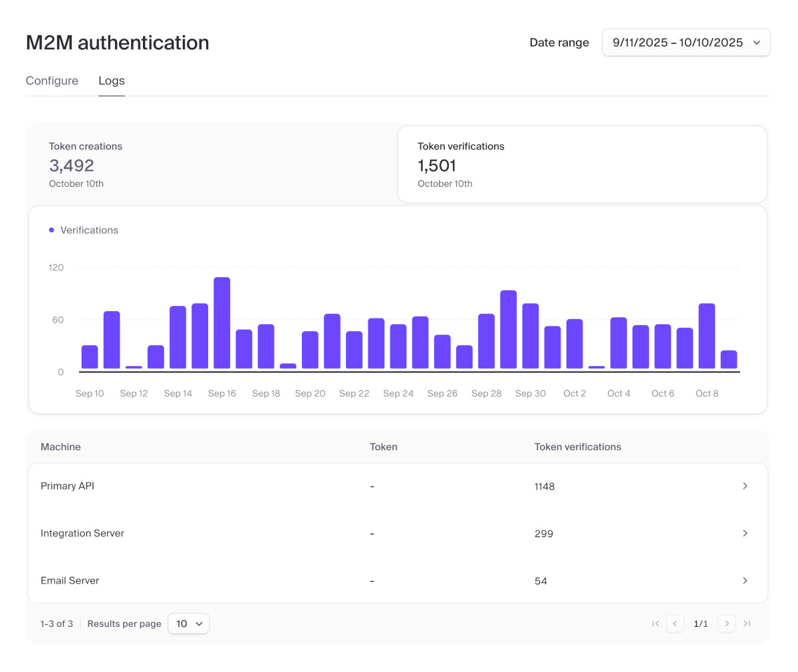Open Primary API row chevron arrow

[745, 486]
